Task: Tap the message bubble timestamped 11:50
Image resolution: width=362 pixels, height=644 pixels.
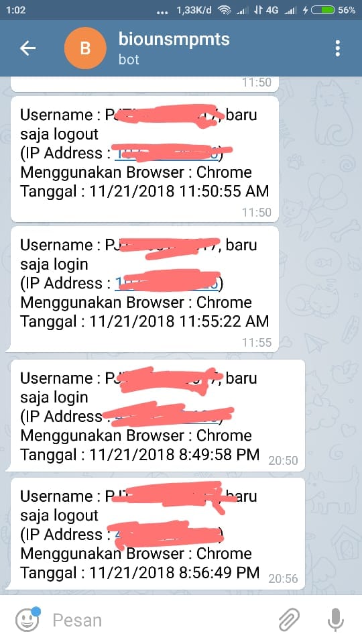Action: (x=145, y=159)
